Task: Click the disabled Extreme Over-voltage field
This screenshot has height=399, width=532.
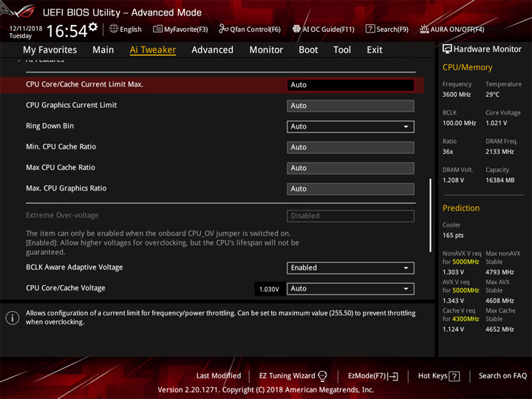Action: [x=350, y=216]
